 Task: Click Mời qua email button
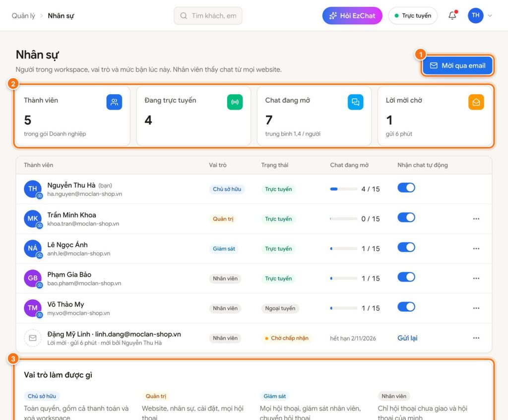point(458,66)
